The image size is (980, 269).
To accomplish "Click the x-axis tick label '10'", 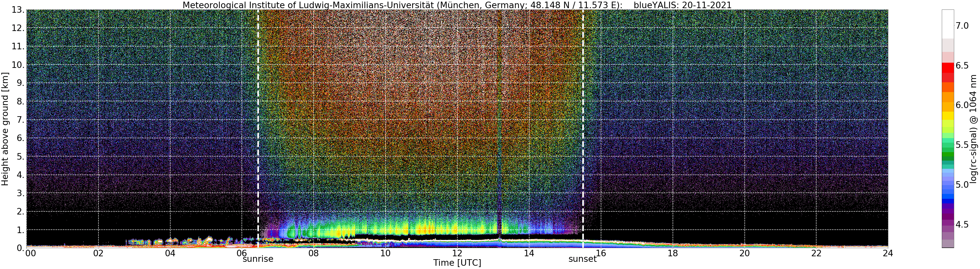I will point(385,253).
